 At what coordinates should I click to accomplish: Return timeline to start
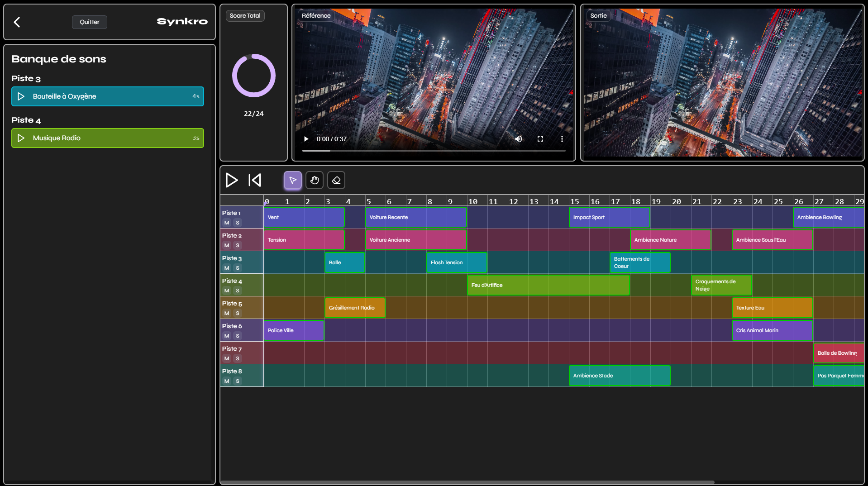[x=255, y=180]
